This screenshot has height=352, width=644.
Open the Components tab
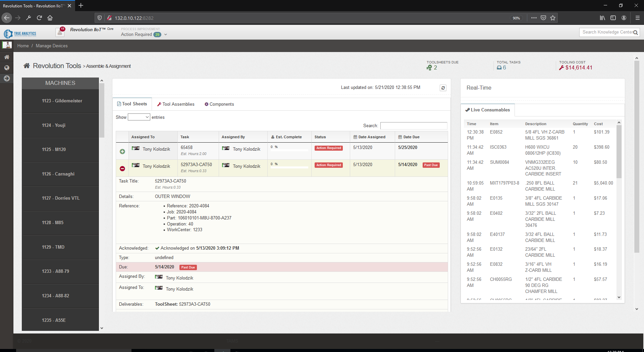(219, 104)
